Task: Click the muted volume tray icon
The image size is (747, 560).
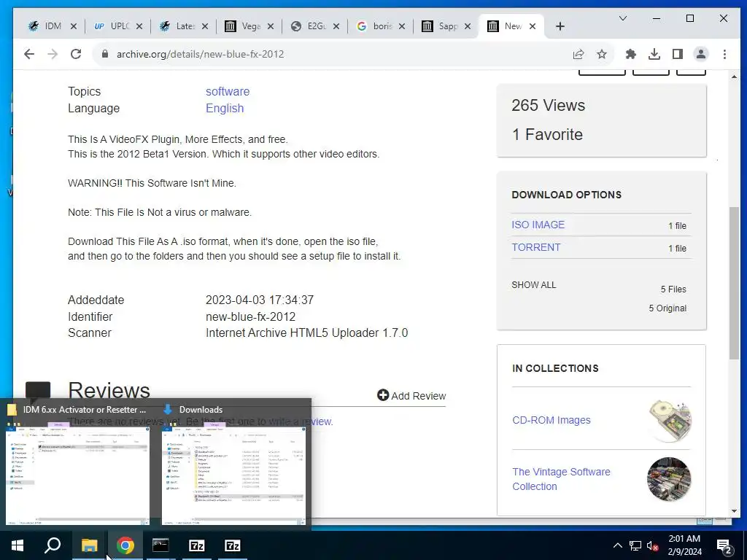Action: pyautogui.click(x=653, y=545)
